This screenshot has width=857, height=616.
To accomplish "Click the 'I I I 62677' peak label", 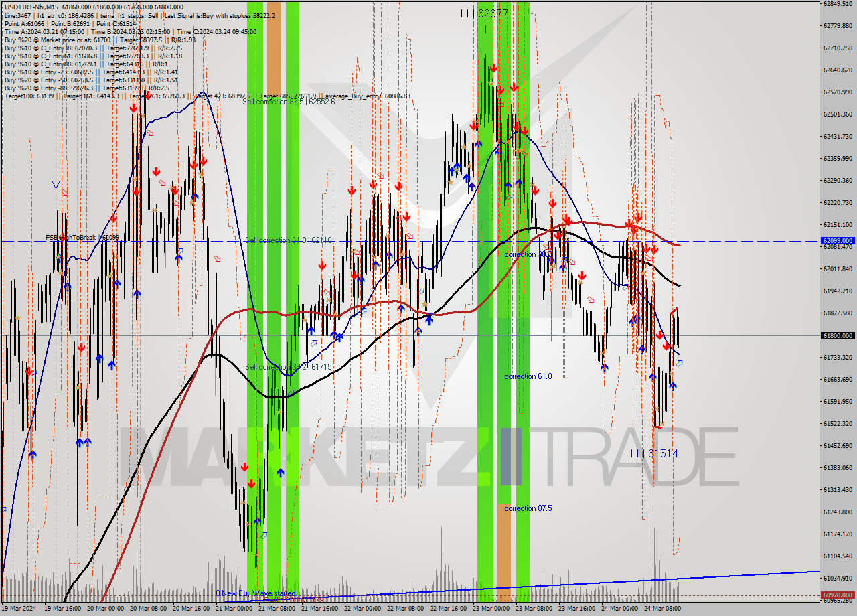I will pos(484,13).
